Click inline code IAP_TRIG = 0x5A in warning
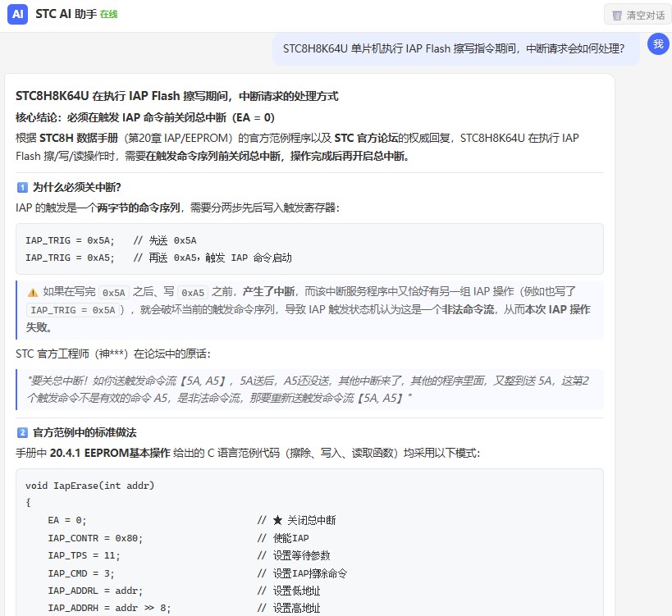The height and width of the screenshot is (616, 672). coord(73,310)
